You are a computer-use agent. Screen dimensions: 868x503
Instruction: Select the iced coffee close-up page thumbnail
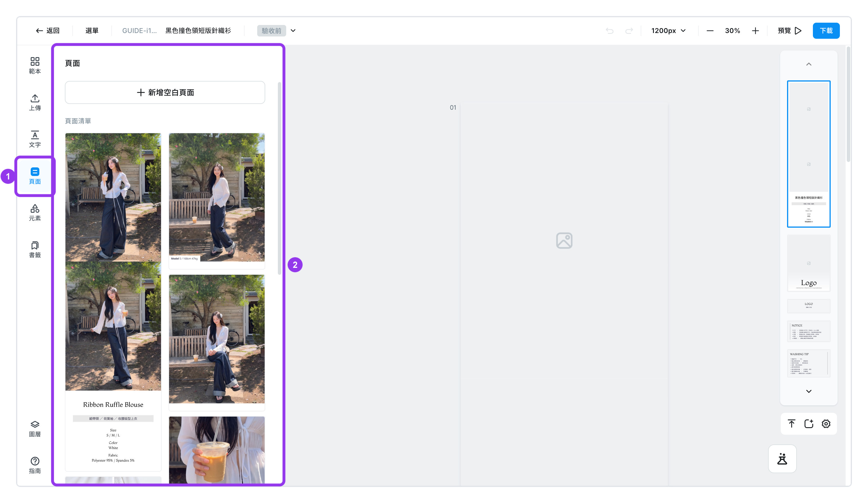(x=217, y=450)
